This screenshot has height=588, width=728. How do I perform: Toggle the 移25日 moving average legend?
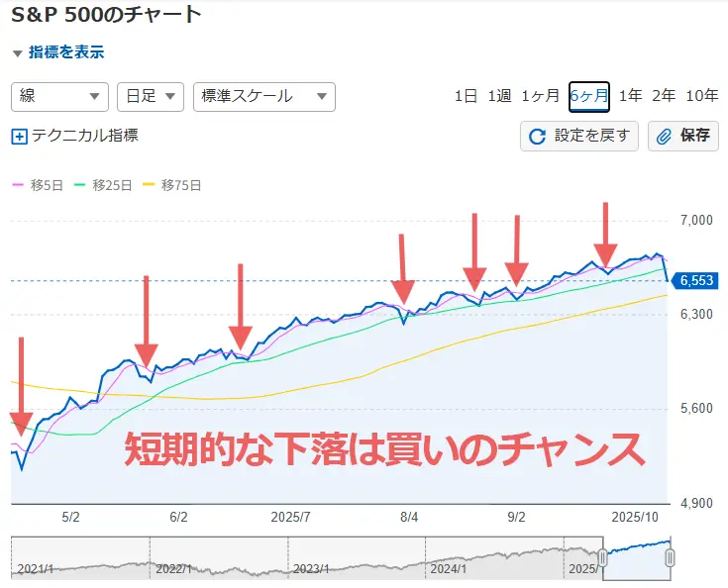click(103, 186)
